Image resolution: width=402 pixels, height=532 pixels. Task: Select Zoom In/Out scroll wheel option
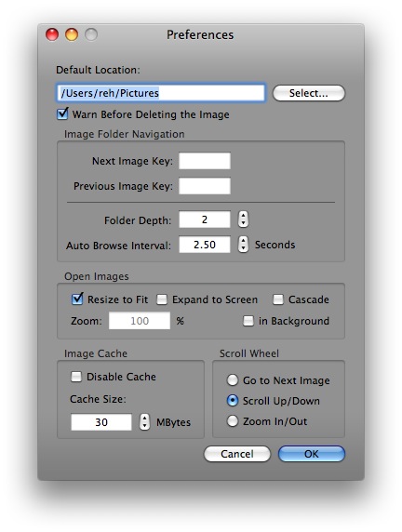point(233,421)
